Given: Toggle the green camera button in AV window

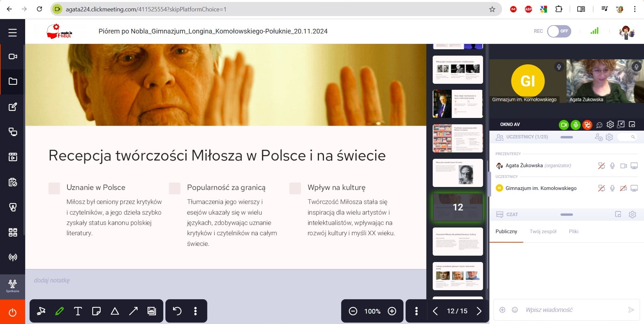Looking at the screenshot, I should coord(564,125).
